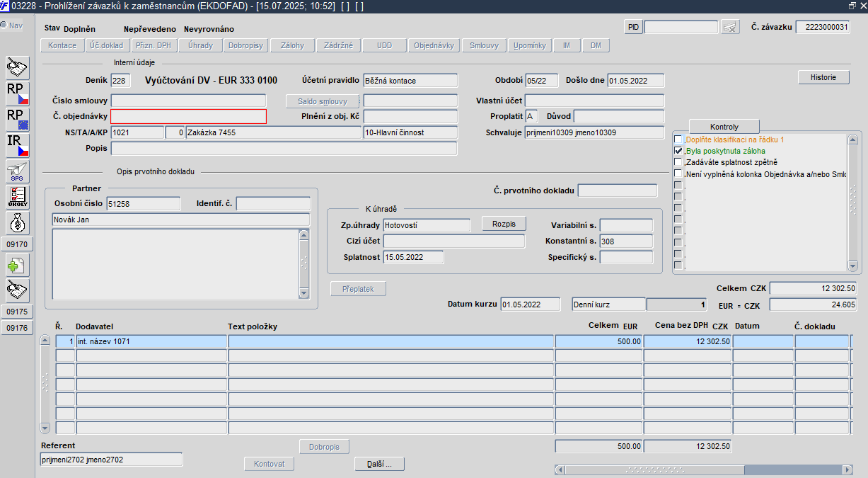Viewport: 868px width, 478px height.
Task: Click down arrow of partner address box scrollbar
Action: [304, 292]
